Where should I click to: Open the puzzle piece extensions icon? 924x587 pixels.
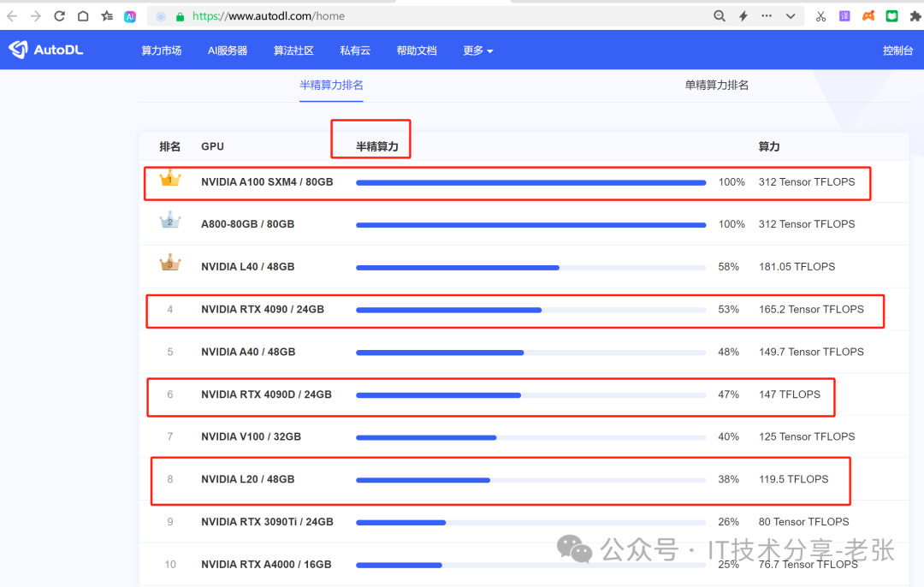pyautogui.click(x=915, y=16)
